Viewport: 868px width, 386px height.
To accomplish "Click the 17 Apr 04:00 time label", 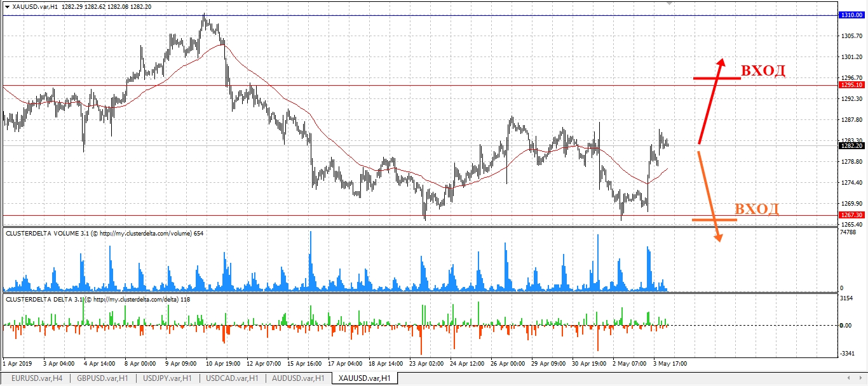I will [344, 364].
